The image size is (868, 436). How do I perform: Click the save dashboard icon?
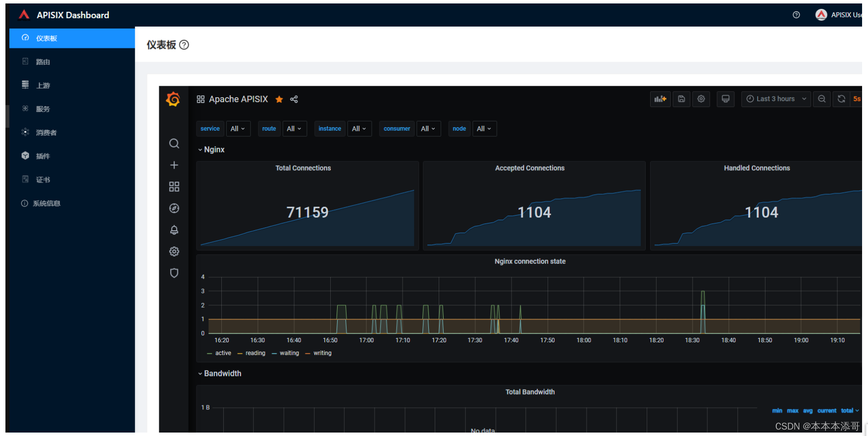tap(681, 99)
